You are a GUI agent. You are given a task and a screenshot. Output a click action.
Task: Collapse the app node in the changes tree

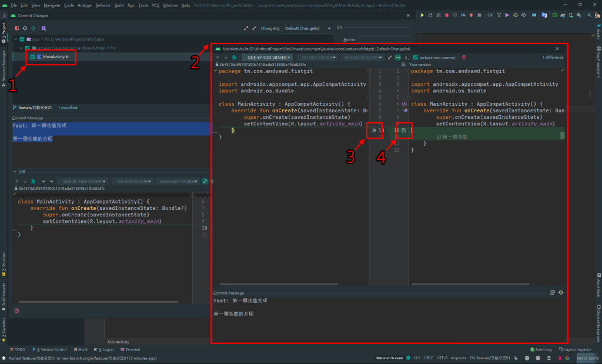click(x=16, y=39)
